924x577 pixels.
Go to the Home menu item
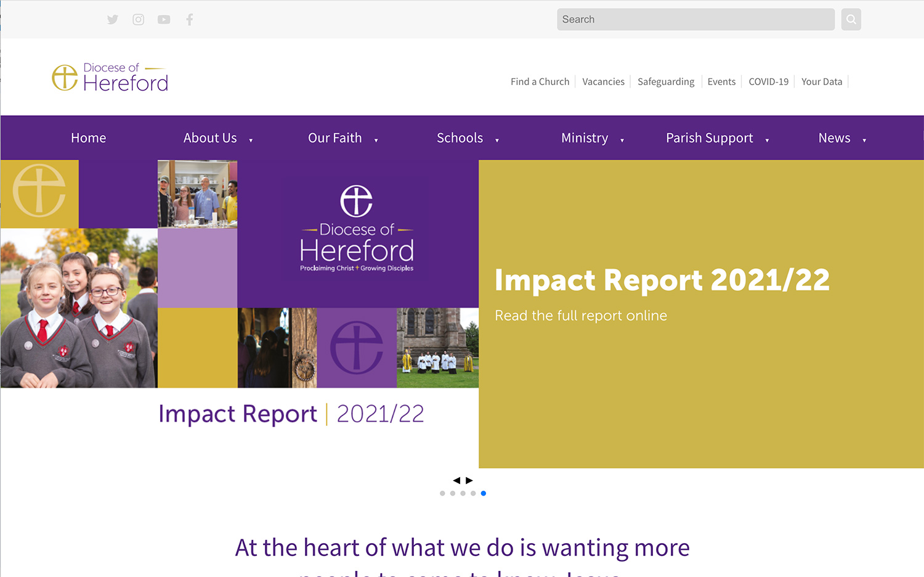pos(89,138)
